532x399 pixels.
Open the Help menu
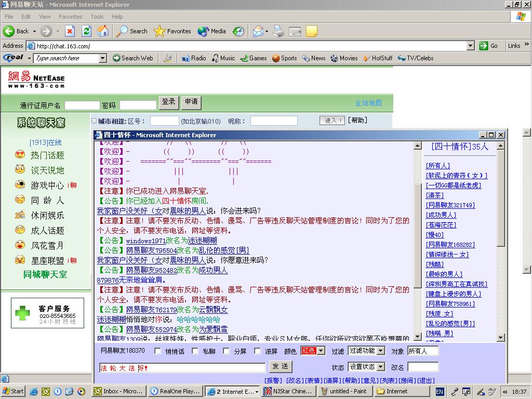pos(117,17)
